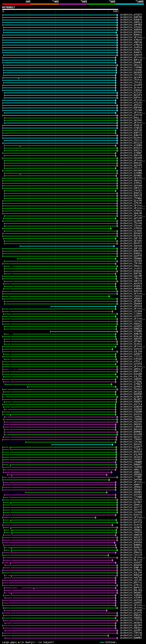Select the UniRef100_A8P2T6 label
Viewport: 146px width, 644px height.
[131, 281]
